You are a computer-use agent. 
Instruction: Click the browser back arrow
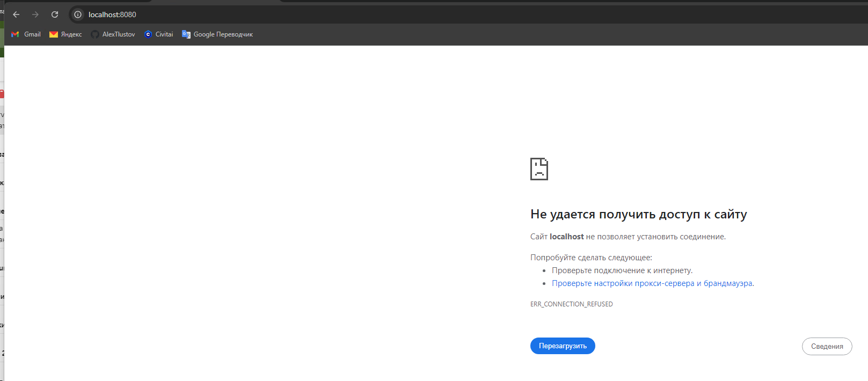16,14
